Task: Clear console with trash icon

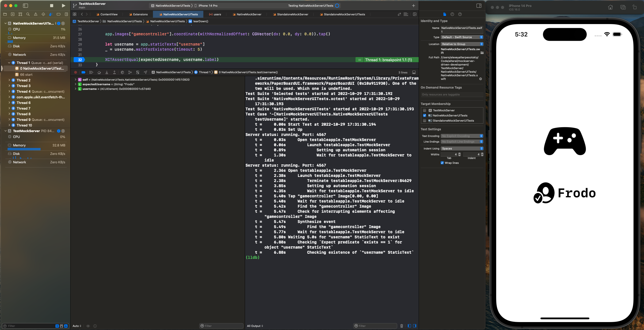Action: click(x=402, y=326)
